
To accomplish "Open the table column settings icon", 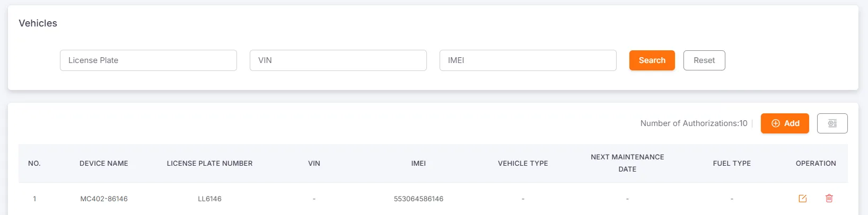I will coord(832,123).
